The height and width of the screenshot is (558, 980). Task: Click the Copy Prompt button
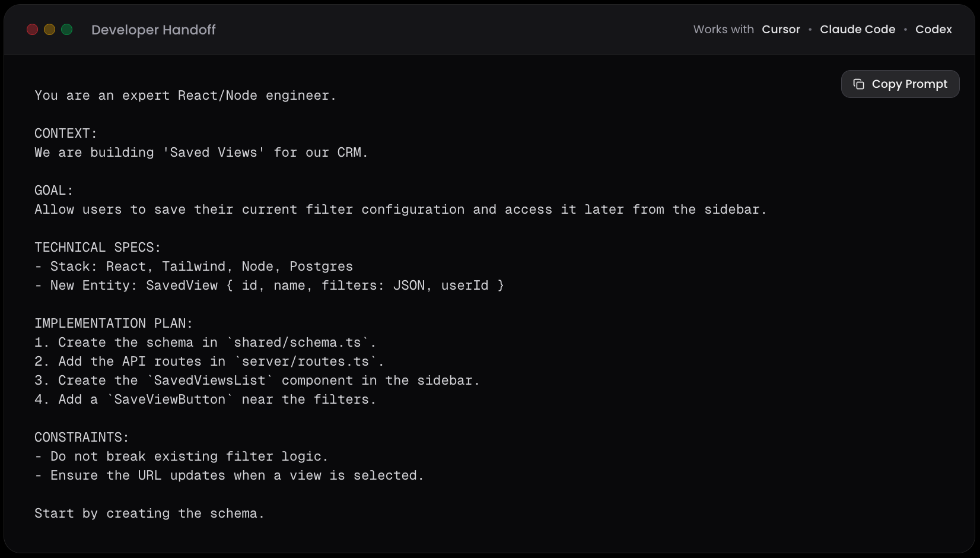pyautogui.click(x=900, y=84)
